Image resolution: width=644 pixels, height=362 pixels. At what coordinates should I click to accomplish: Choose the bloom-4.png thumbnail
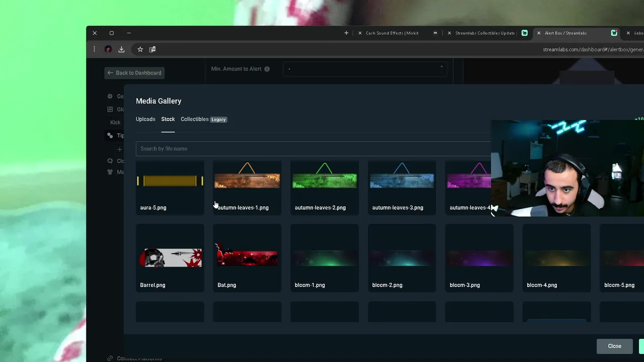point(557,258)
